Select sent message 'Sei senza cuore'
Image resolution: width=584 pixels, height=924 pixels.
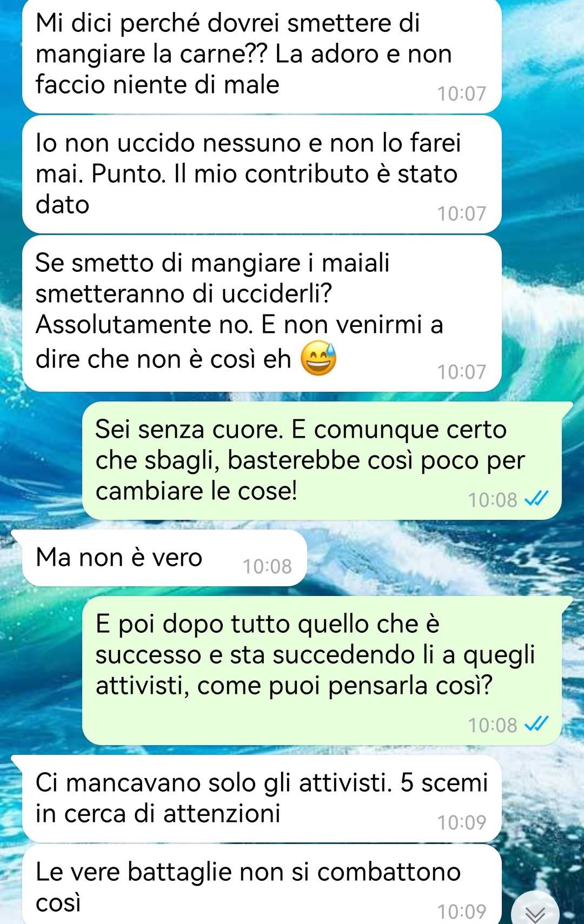tap(322, 460)
